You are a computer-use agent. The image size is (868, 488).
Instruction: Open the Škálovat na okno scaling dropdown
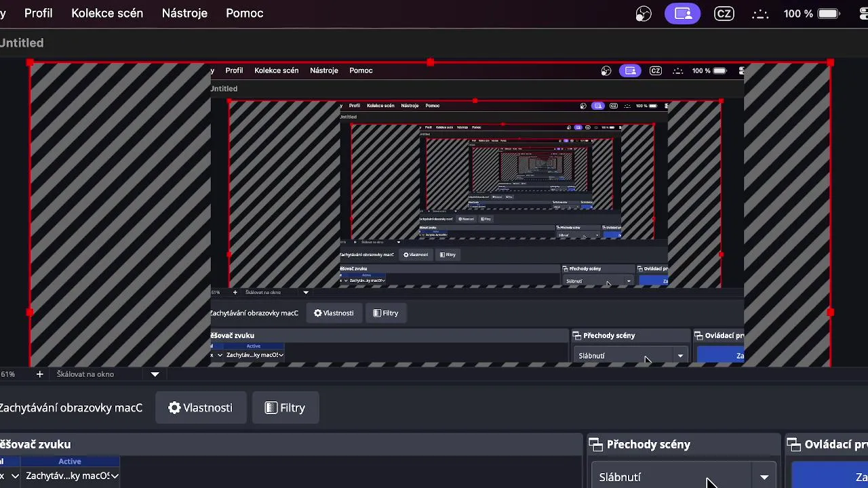tap(108, 374)
